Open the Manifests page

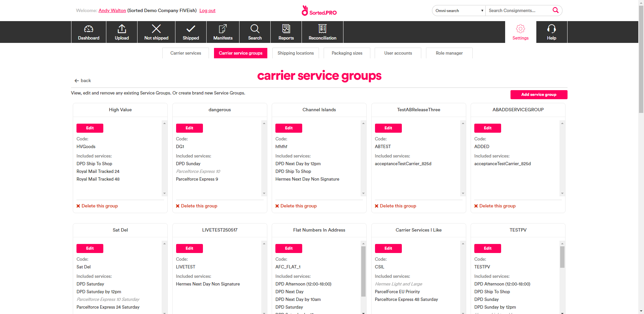tap(222, 32)
